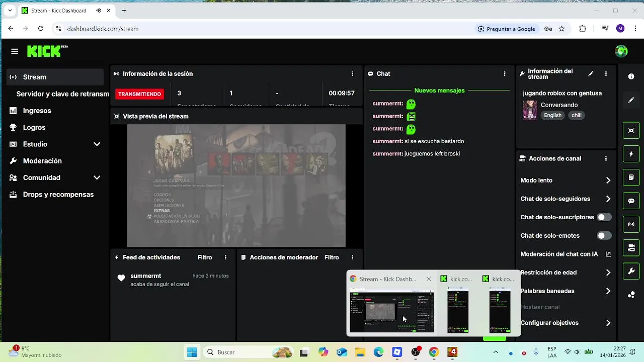
Task: Enable Chat de solo-emotes switch
Action: [x=604, y=236]
